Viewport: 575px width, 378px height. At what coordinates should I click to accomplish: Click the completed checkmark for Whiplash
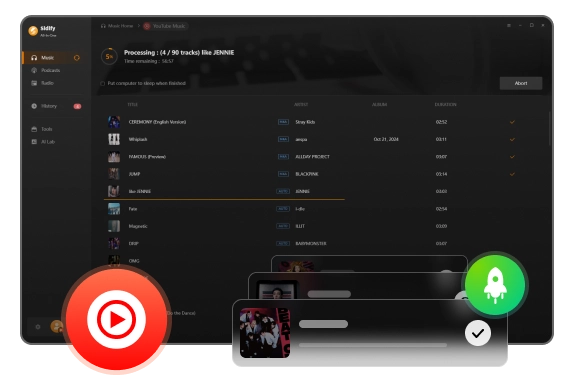click(512, 139)
